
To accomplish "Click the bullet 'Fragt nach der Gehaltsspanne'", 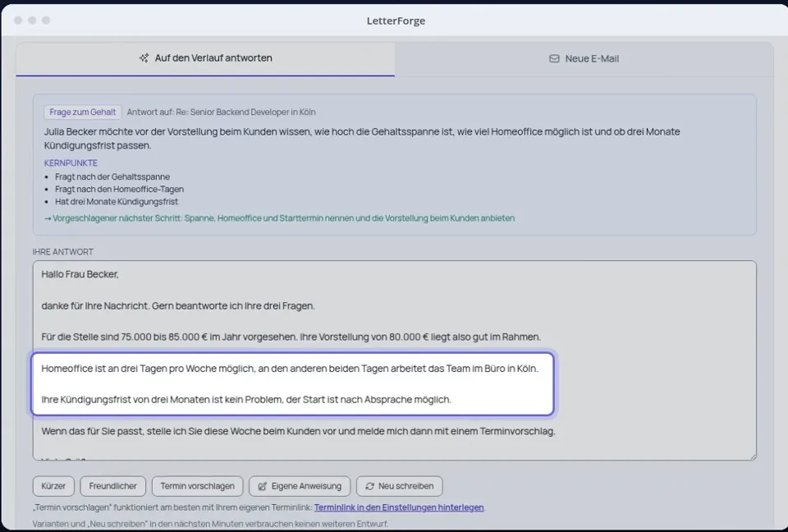I will coord(112,177).
